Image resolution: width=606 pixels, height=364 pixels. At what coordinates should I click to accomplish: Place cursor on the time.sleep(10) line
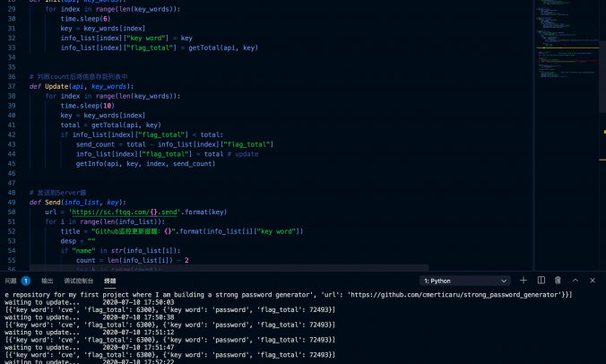click(x=91, y=106)
